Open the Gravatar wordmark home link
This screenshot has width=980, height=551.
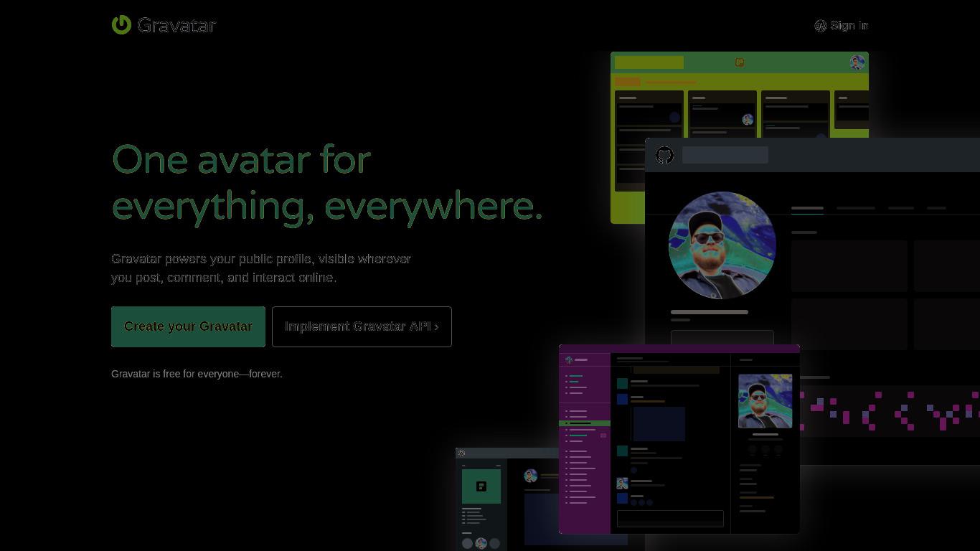tap(176, 25)
